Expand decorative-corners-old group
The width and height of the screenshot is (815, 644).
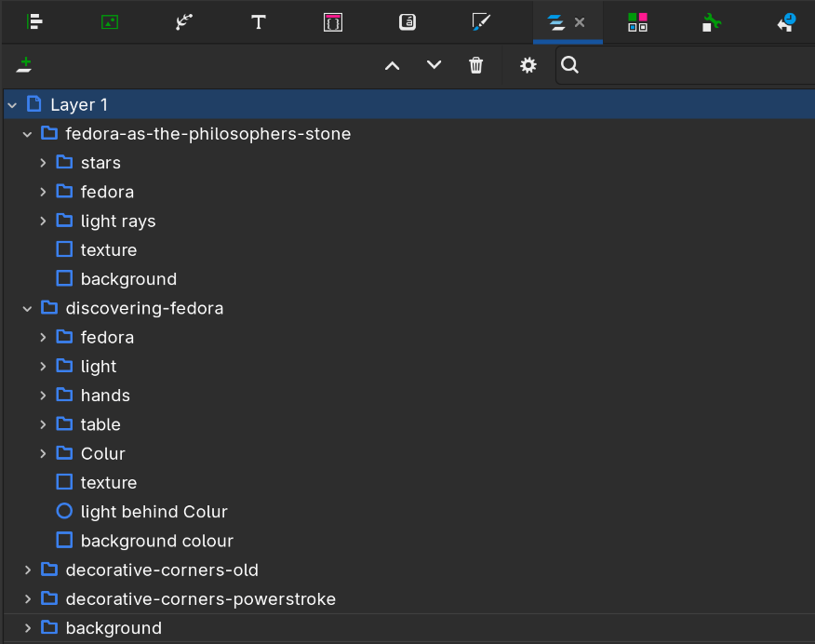(x=28, y=570)
